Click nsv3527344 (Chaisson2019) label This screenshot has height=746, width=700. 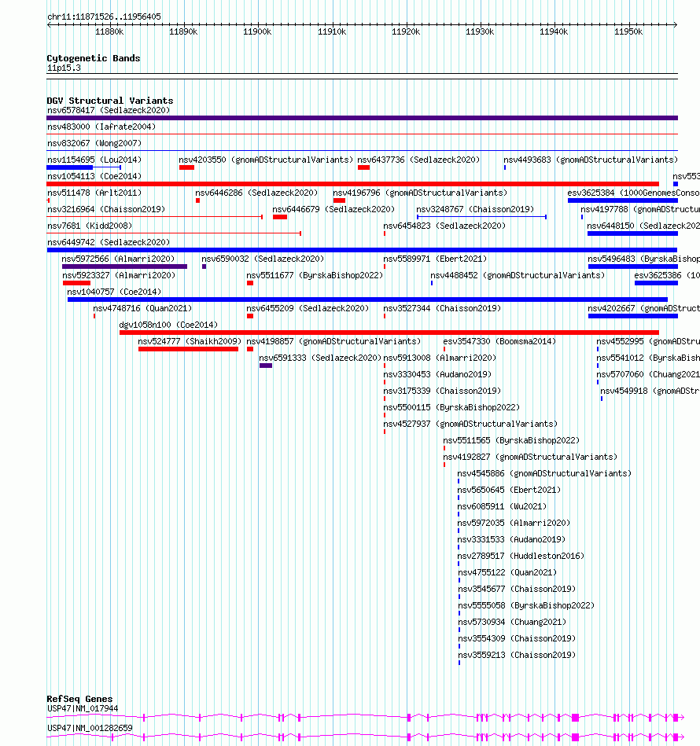[442, 309]
